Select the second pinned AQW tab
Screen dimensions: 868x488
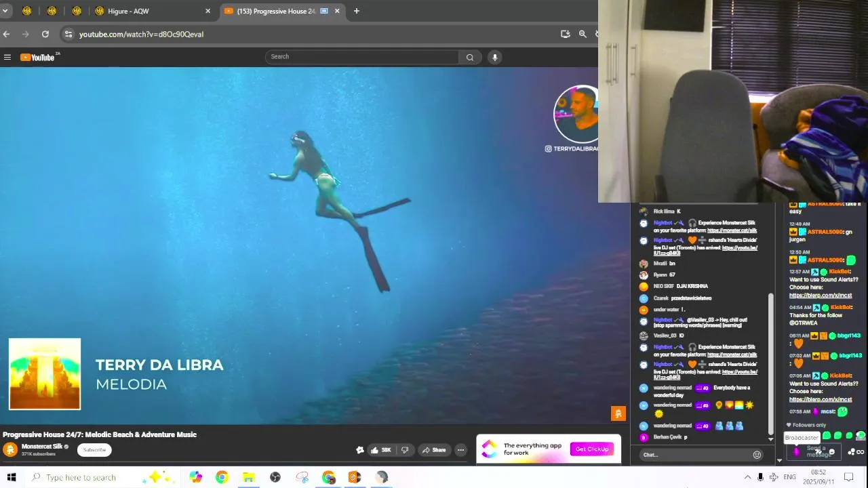[52, 11]
